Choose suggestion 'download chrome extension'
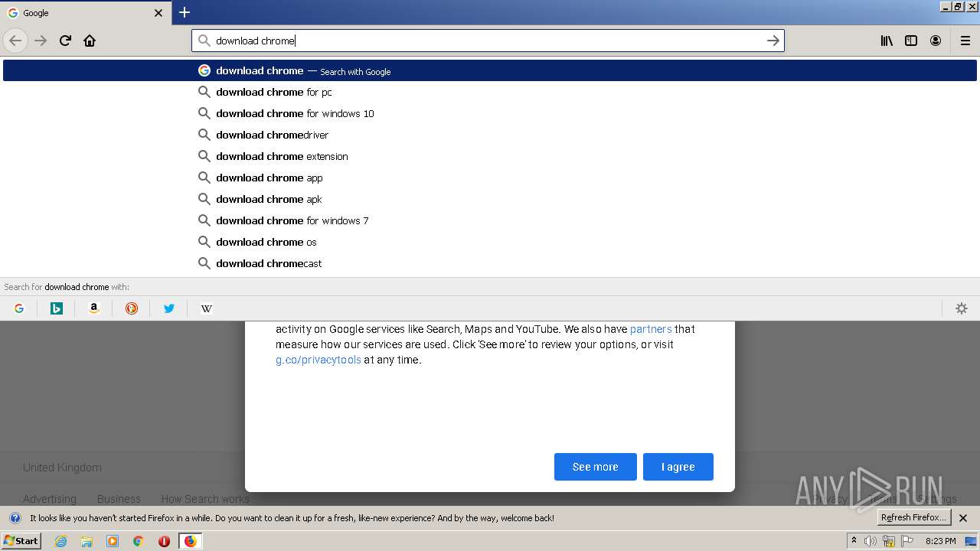This screenshot has width=980, height=551. (x=490, y=156)
